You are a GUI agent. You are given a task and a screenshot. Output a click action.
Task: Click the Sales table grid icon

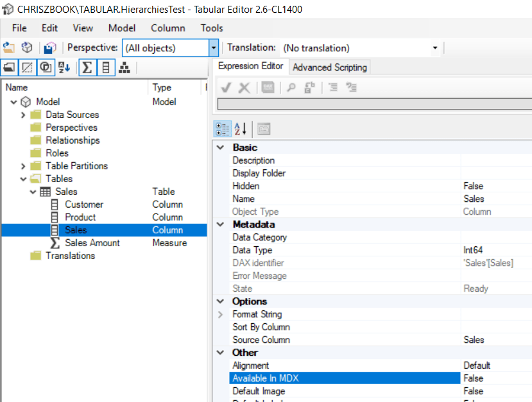(45, 192)
